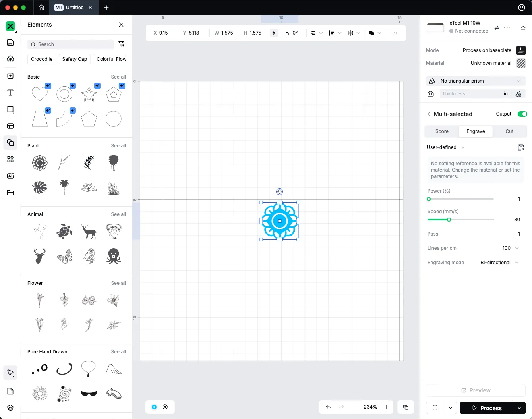This screenshot has width=532, height=419.
Task: Click the Speed slider handle
Action: coord(449,220)
